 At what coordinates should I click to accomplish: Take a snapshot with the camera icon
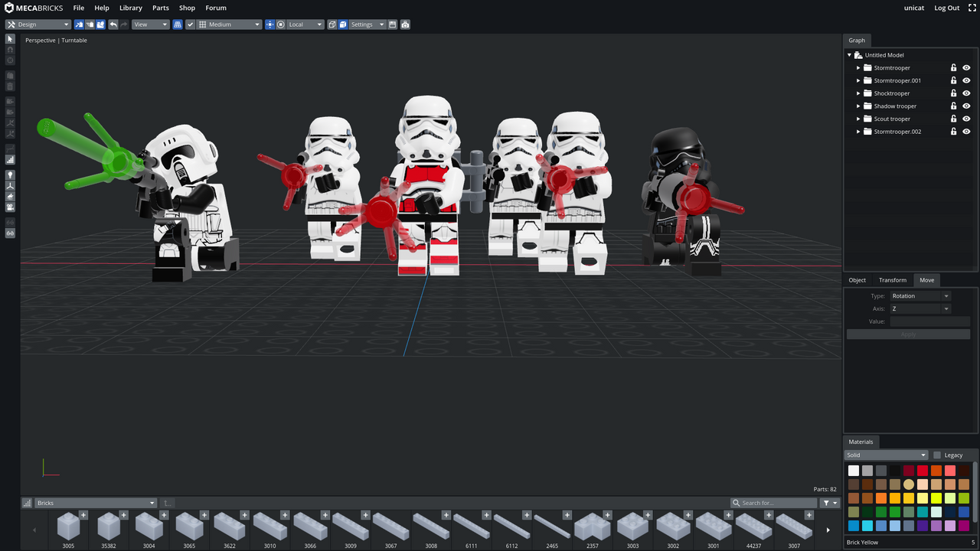pyautogui.click(x=405, y=24)
